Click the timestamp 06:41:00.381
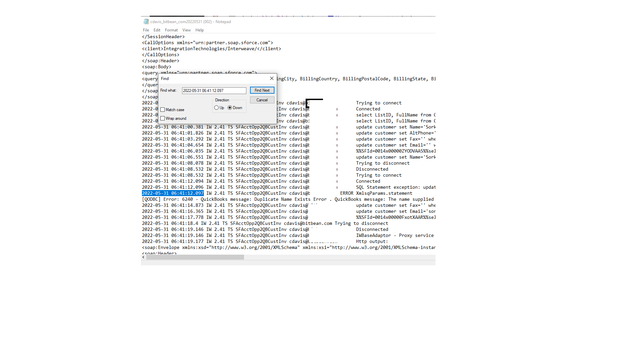The image size is (644, 348). pos(173,127)
